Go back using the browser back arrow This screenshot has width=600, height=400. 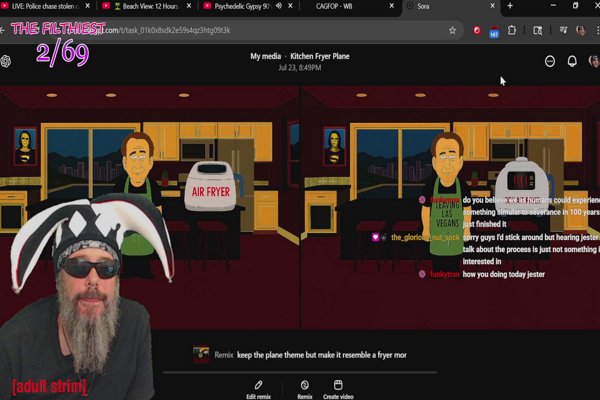click(x=2, y=30)
